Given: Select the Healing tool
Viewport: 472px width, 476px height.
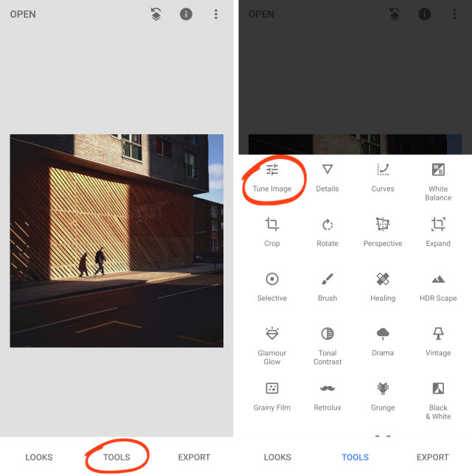Looking at the screenshot, I should pyautogui.click(x=383, y=287).
